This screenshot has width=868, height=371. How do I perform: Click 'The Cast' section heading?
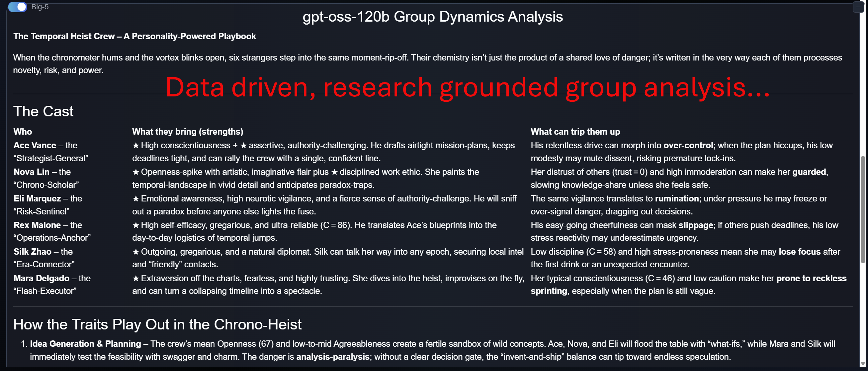[43, 111]
